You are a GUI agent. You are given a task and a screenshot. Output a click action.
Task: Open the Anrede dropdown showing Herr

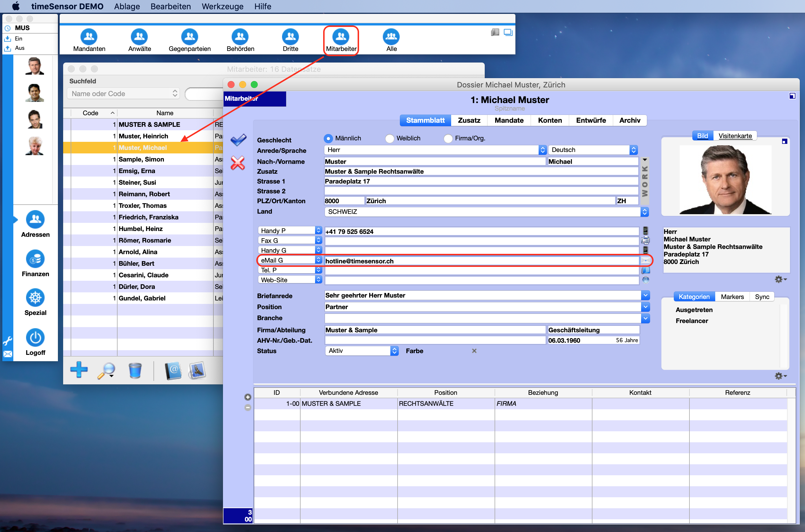(x=435, y=150)
